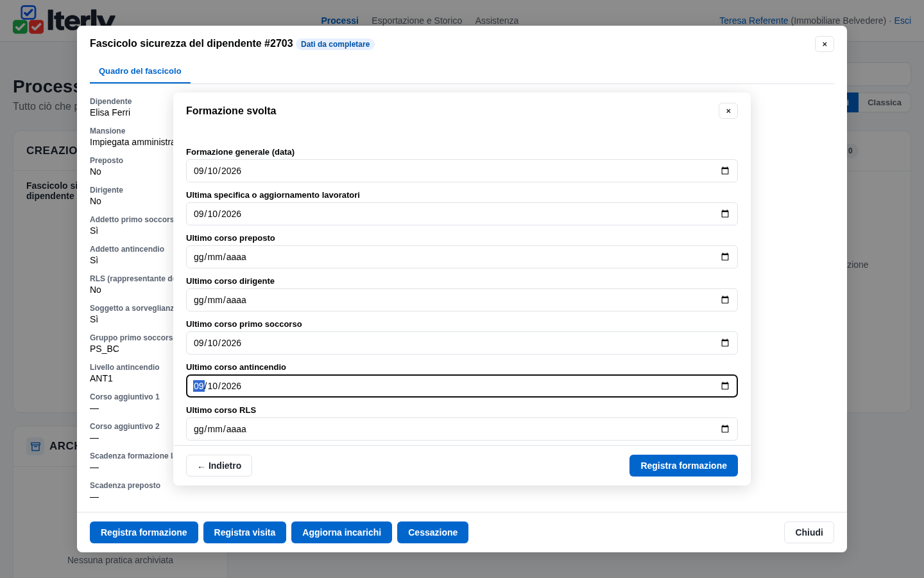The image size is (924, 578).
Task: Open Esportazione e Storico page
Action: coord(416,21)
